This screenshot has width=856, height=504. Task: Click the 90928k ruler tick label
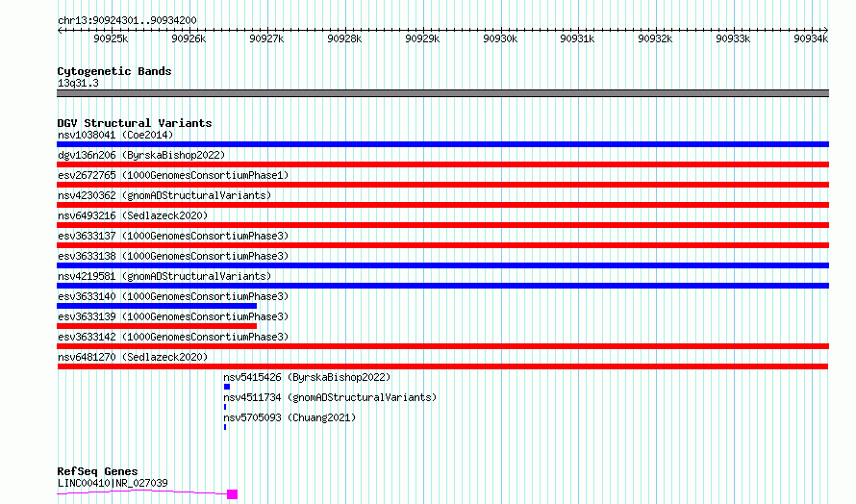coord(344,38)
